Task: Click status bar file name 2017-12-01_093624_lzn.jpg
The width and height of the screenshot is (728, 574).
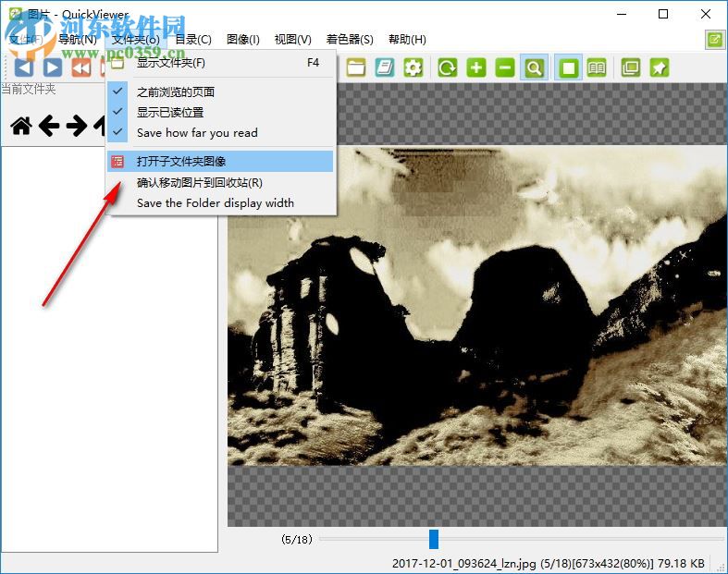Action: 463,563
